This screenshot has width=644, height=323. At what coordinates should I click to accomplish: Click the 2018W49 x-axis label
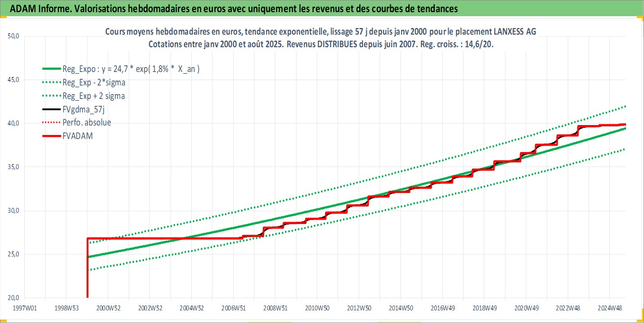[x=484, y=308]
